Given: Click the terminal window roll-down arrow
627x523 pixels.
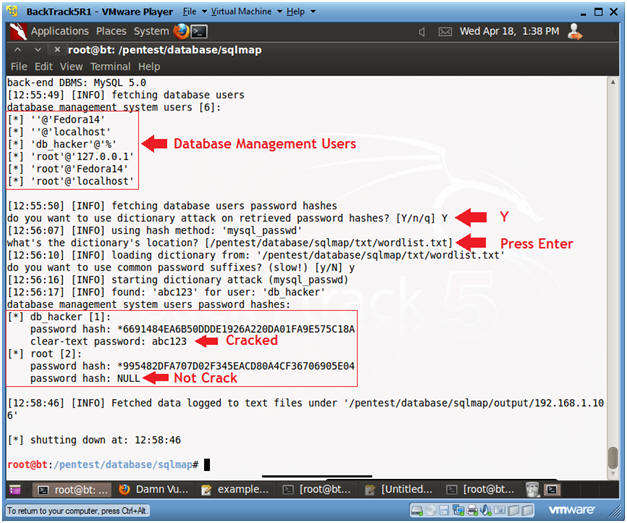Looking at the screenshot, I should (38, 50).
